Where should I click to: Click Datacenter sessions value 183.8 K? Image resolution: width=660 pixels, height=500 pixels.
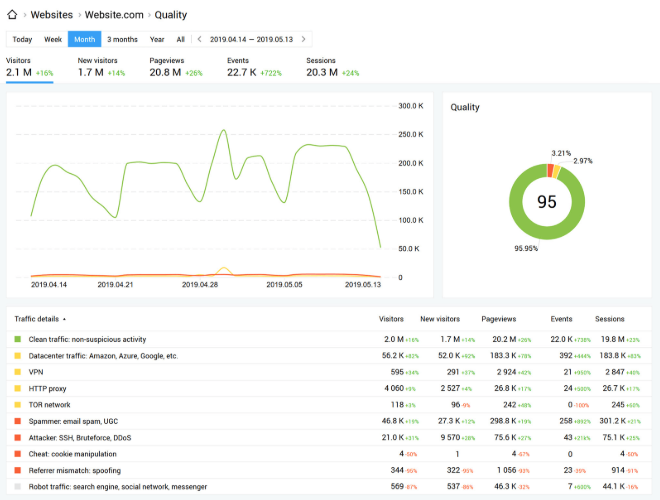612,356
